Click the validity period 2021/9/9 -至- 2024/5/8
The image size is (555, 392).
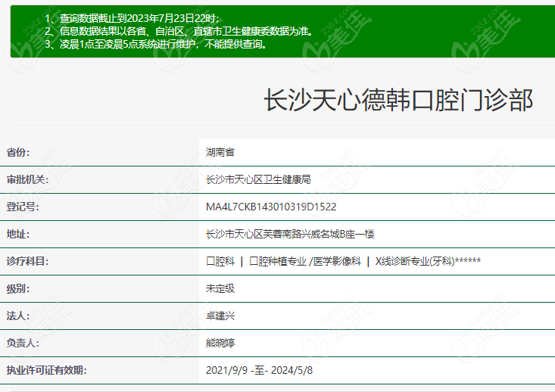pyautogui.click(x=259, y=370)
